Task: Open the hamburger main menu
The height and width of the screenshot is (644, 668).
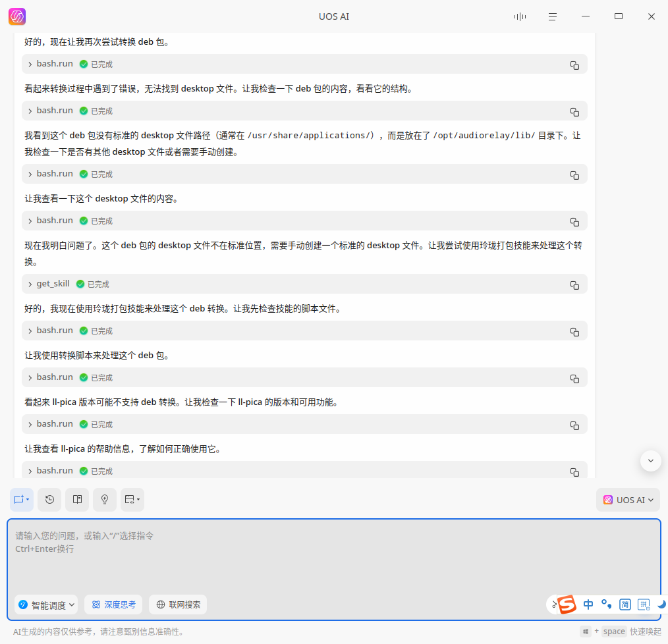Action: pos(553,16)
